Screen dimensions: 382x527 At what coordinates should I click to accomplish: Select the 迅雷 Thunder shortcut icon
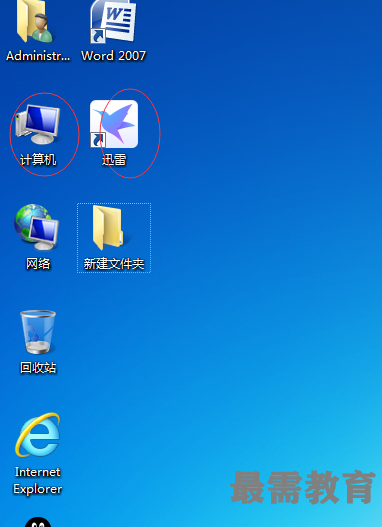point(114,124)
